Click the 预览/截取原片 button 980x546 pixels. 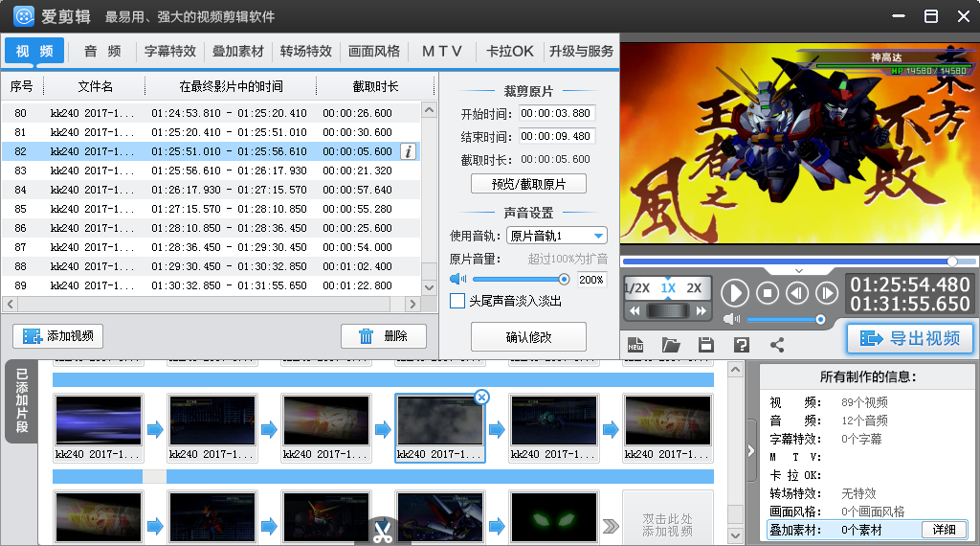click(528, 184)
